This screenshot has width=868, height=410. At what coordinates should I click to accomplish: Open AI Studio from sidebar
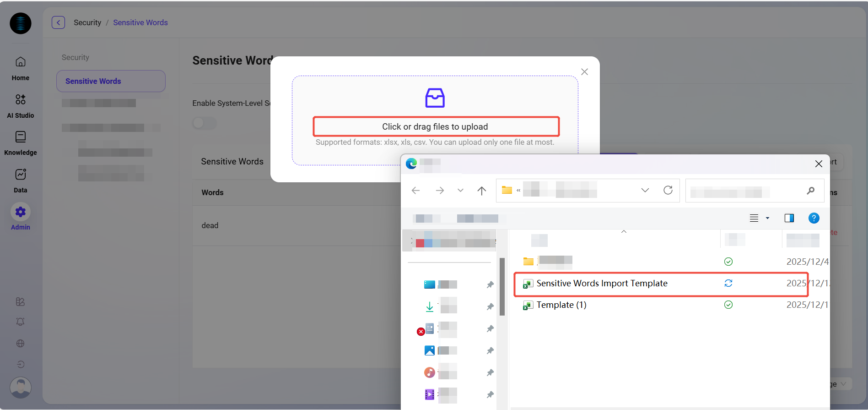(x=21, y=105)
